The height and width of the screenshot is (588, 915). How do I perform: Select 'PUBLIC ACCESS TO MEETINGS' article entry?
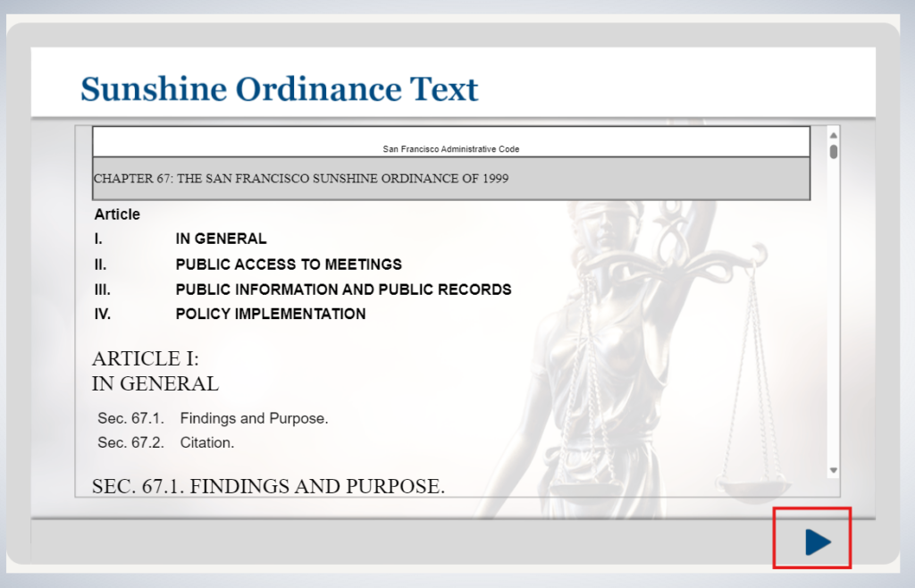[x=289, y=265]
